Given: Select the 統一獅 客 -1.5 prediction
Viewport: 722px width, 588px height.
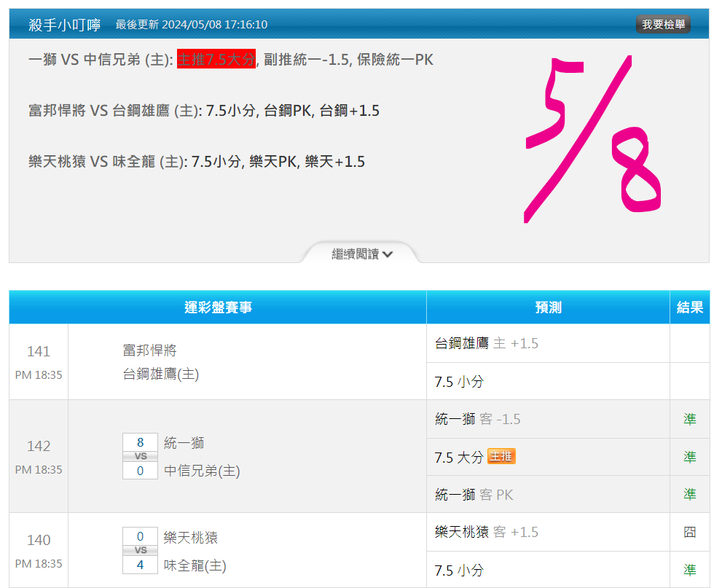Looking at the screenshot, I should [x=477, y=419].
